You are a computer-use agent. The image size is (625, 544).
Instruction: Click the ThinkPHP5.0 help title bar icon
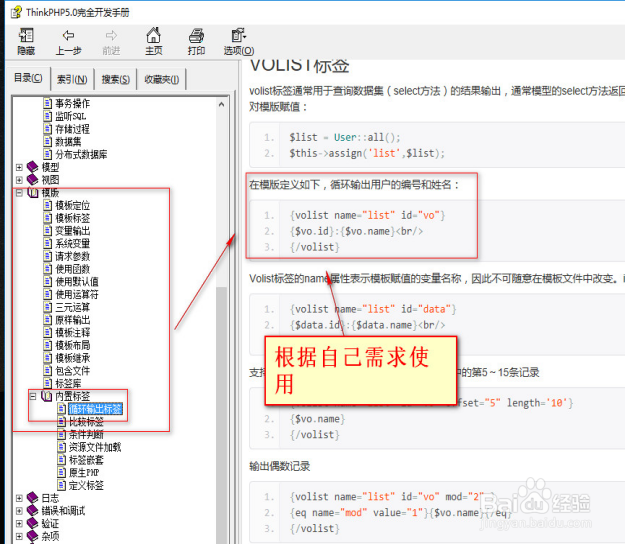(16, 12)
